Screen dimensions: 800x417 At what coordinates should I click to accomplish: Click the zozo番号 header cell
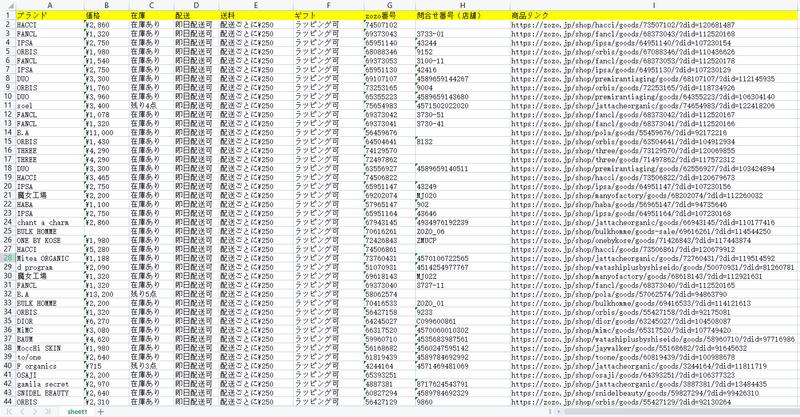(389, 15)
